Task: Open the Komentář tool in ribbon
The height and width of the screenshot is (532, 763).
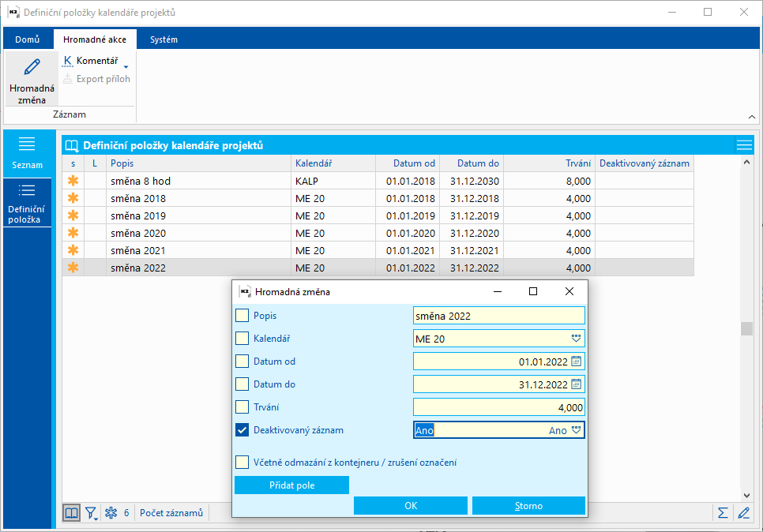Action: pyautogui.click(x=90, y=61)
